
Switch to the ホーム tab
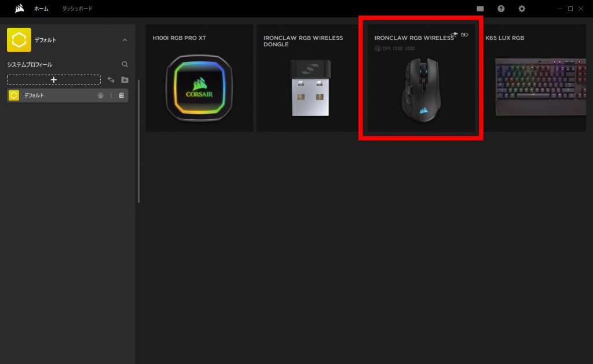(41, 9)
